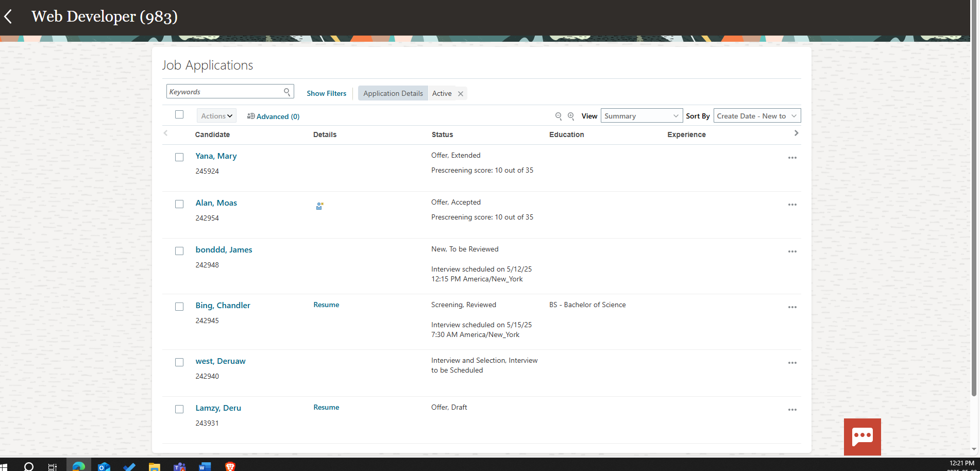Open Outlook from the taskbar
The width and height of the screenshot is (980, 471).
(x=104, y=466)
